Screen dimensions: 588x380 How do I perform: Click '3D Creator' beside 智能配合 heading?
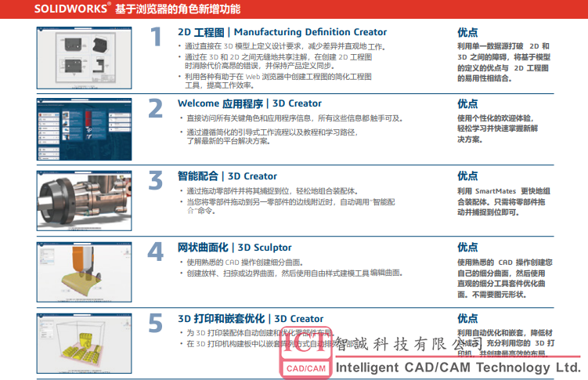(252, 176)
